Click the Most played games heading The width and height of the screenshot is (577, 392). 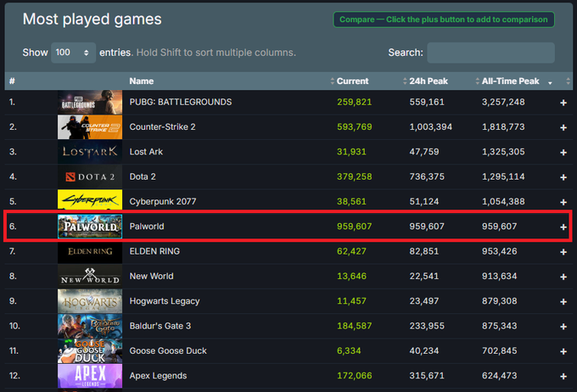pyautogui.click(x=92, y=20)
